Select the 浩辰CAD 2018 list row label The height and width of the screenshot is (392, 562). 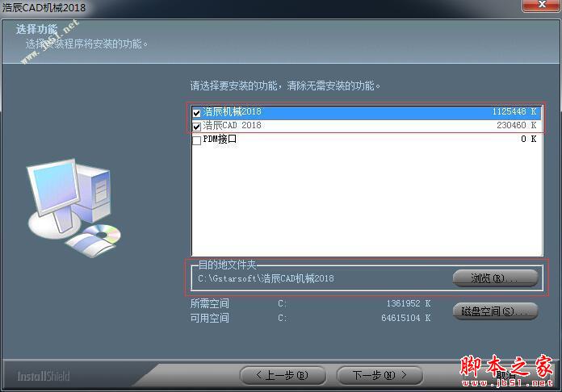pos(232,125)
